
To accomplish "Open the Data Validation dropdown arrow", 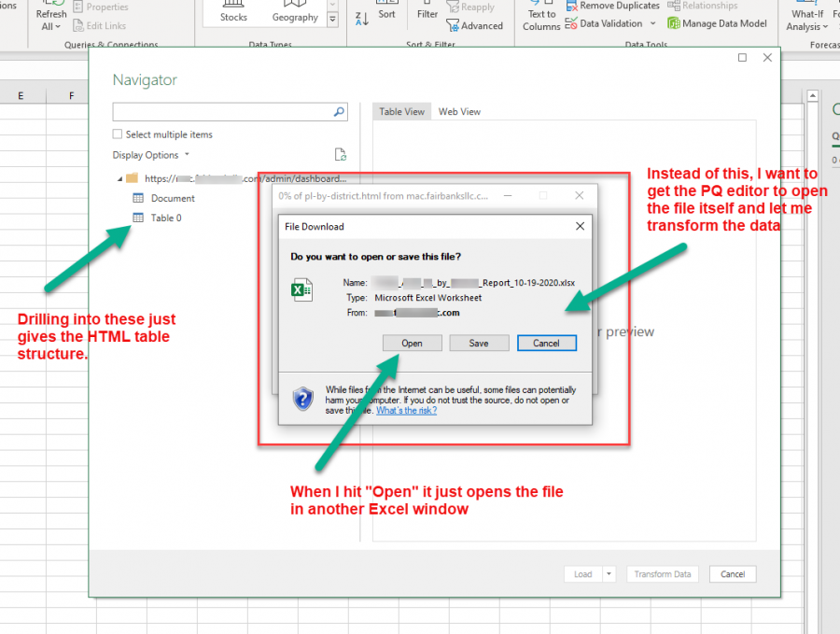I will pos(652,23).
